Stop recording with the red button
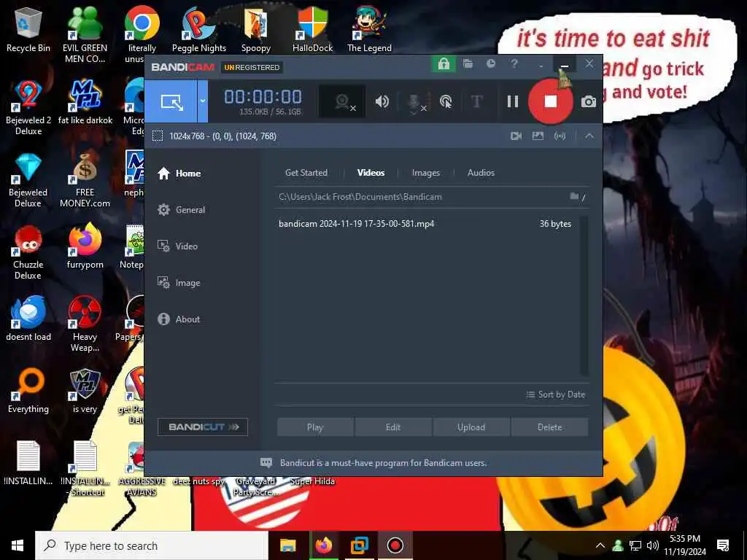This screenshot has width=747, height=560. (x=550, y=101)
